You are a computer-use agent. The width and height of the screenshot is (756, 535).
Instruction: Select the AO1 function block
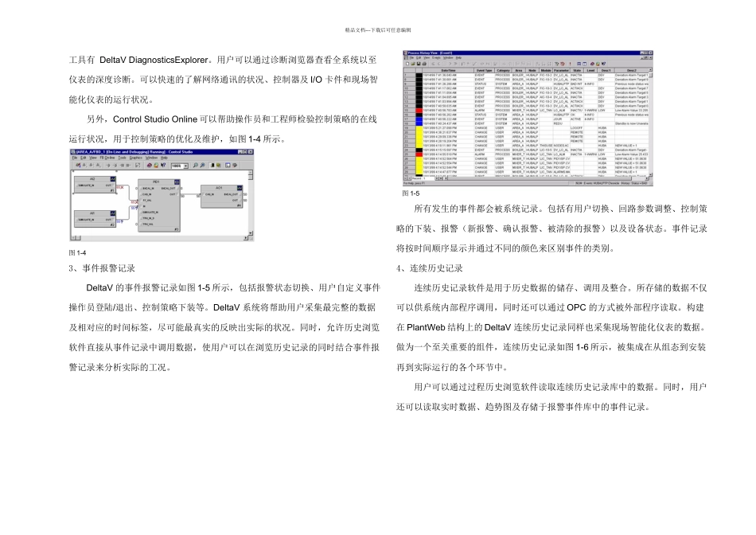click(221, 197)
